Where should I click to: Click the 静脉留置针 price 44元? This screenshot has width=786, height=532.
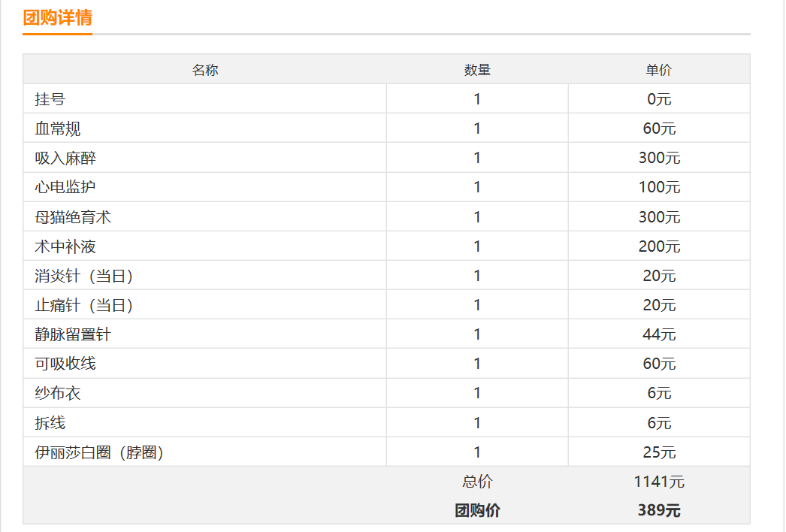(659, 334)
